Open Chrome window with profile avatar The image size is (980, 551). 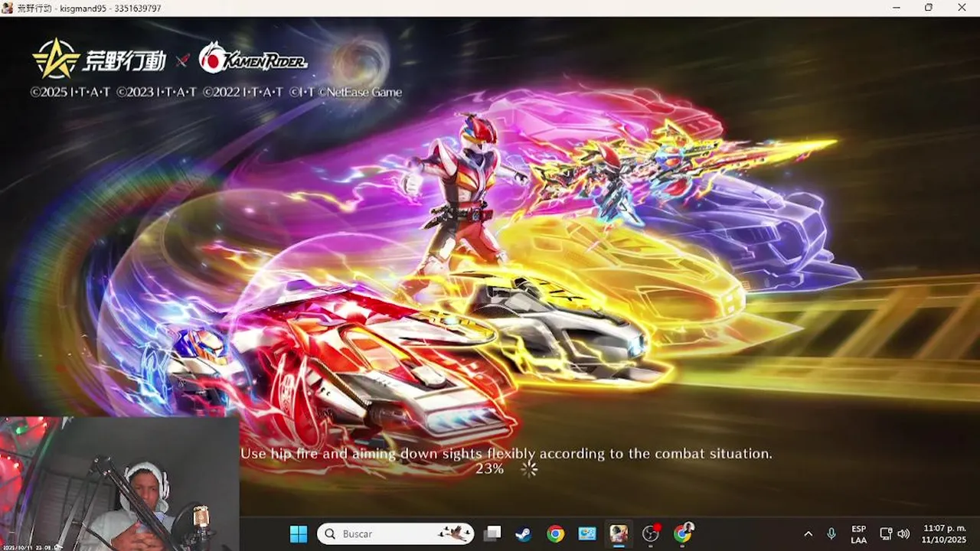tap(682, 533)
